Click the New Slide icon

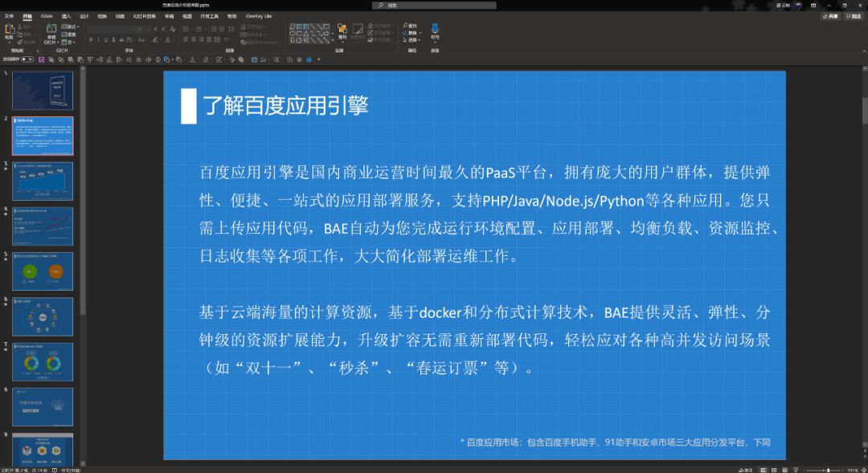coord(51,27)
